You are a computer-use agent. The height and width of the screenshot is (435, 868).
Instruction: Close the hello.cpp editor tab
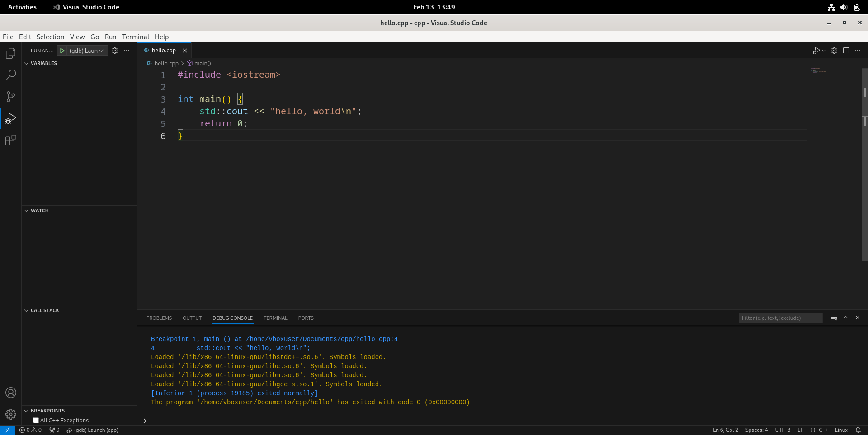pos(185,51)
